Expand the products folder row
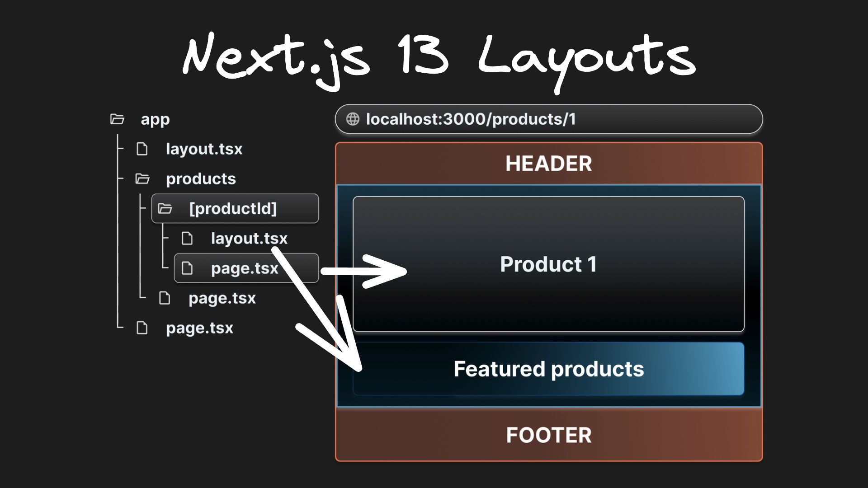The width and height of the screenshot is (868, 488). point(201,179)
